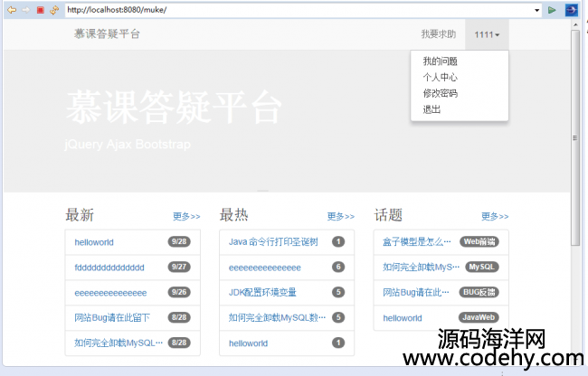
Task: Choose 个人中心 in the dropdown menu
Action: 440,78
